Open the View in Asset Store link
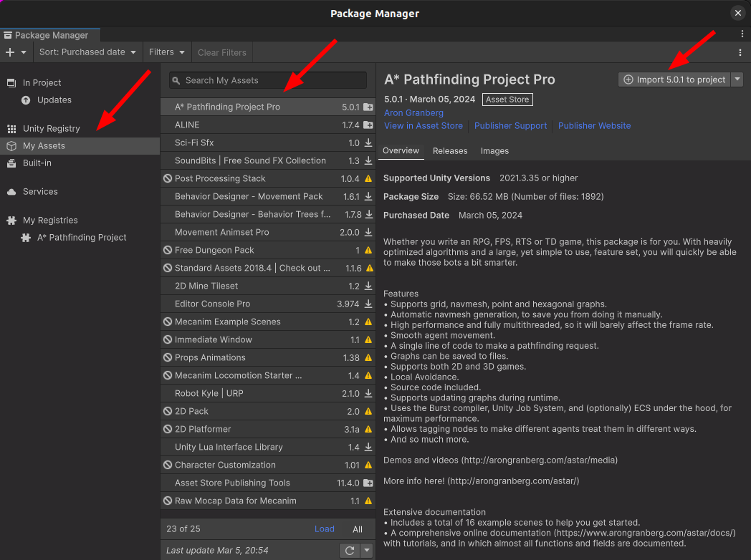This screenshot has height=560, width=751. click(x=424, y=126)
